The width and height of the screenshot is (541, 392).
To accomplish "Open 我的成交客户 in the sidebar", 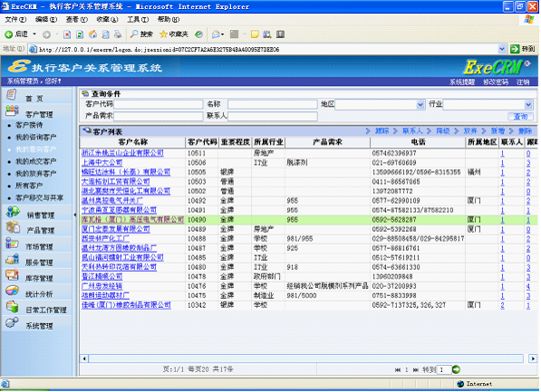I will point(36,161).
